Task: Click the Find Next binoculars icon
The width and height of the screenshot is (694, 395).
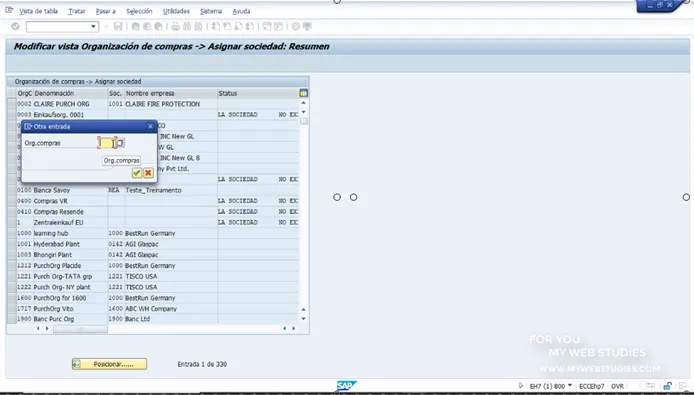Action: pos(198,27)
